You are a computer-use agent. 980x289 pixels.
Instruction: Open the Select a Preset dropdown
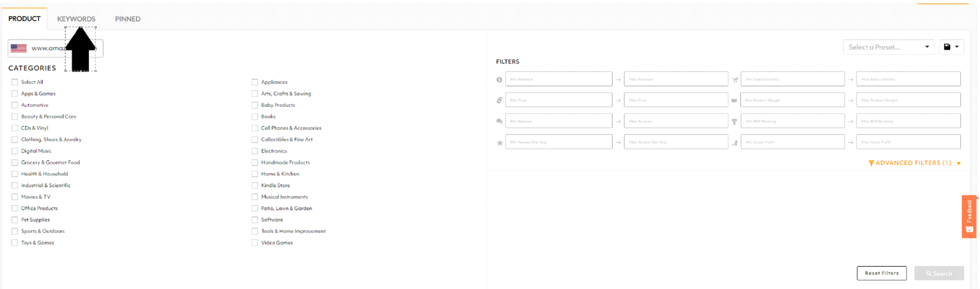point(888,47)
